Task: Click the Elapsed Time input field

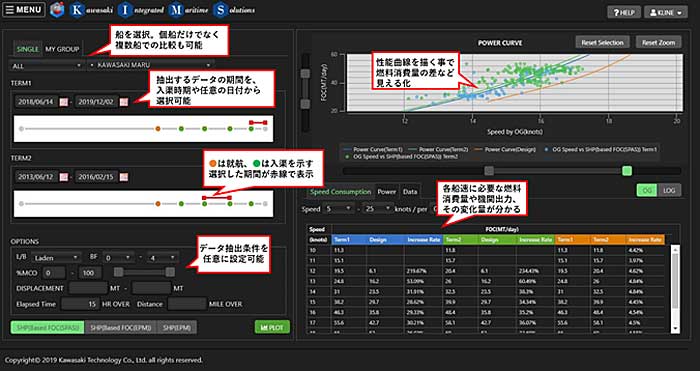Action: click(x=80, y=304)
